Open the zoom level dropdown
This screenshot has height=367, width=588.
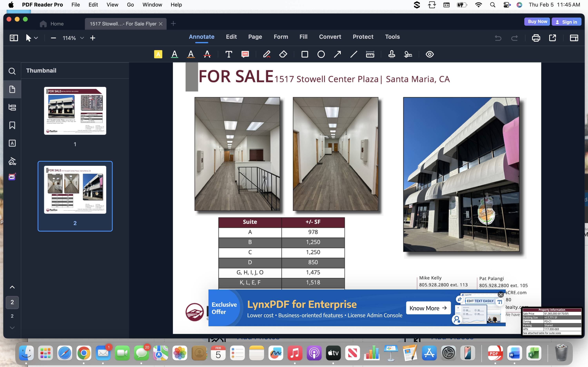[82, 38]
